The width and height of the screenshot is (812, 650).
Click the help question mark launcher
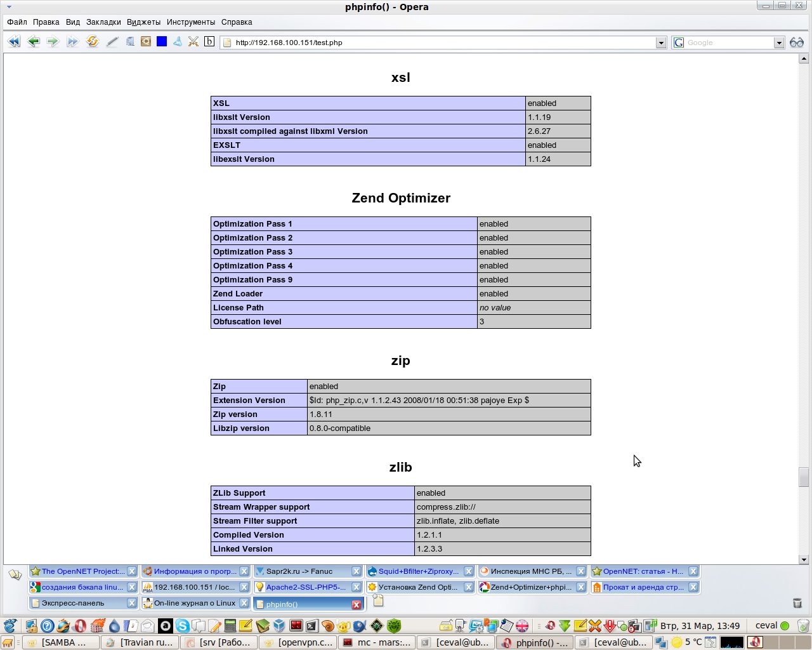(x=47, y=627)
